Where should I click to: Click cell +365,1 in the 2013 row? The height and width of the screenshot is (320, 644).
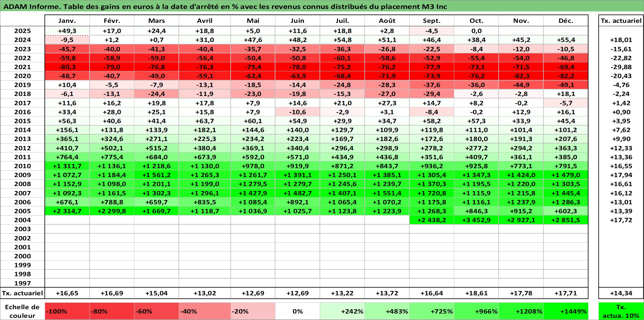[67, 139]
